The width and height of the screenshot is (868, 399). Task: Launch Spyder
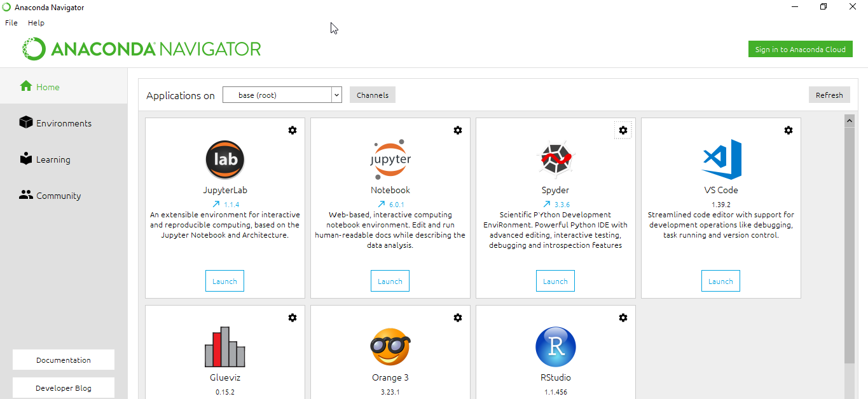pos(555,281)
